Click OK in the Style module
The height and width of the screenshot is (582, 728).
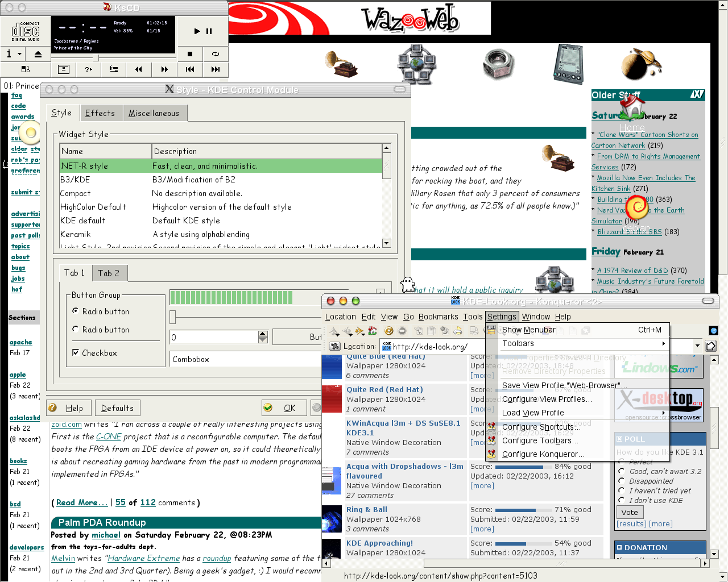(284, 408)
